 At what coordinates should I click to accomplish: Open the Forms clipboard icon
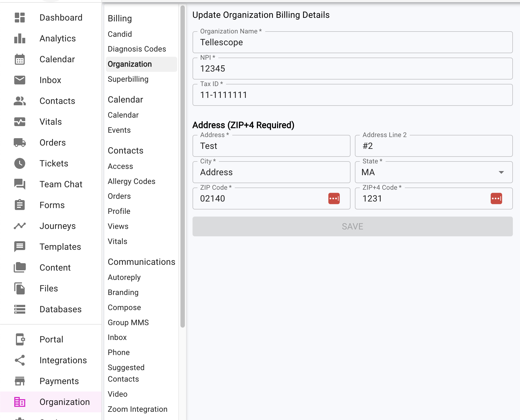pos(20,205)
